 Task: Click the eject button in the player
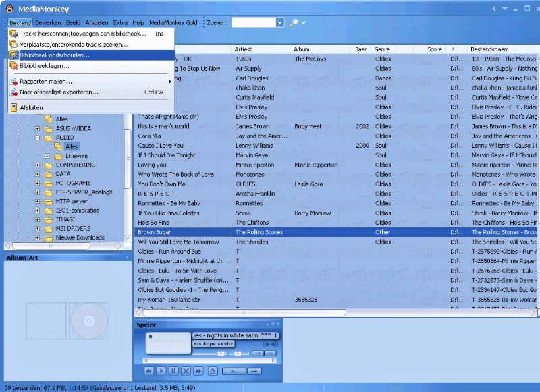pos(213,371)
